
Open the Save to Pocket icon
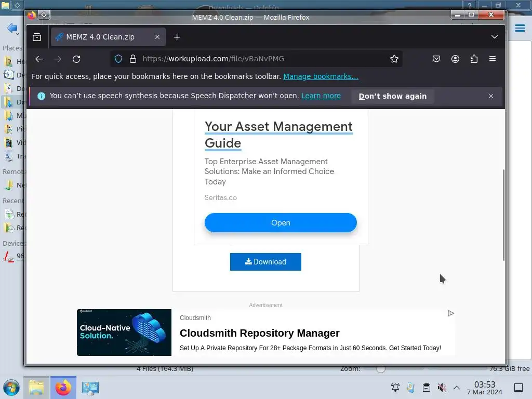436,59
